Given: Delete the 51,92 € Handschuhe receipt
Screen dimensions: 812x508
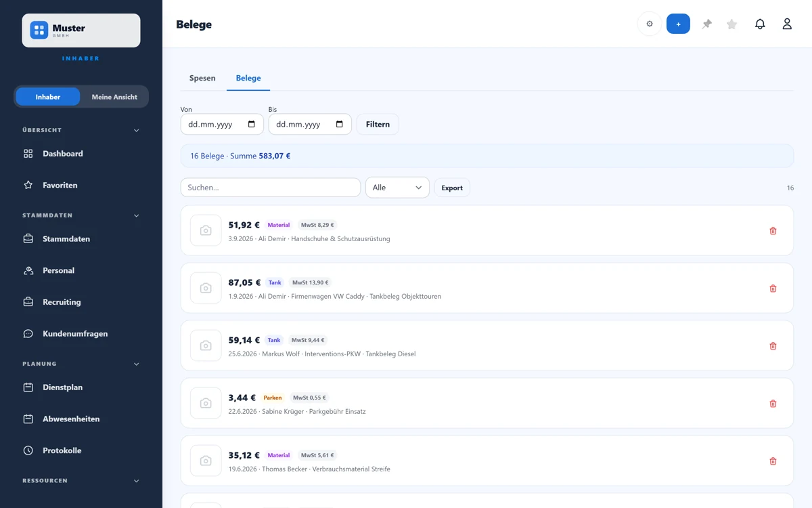Looking at the screenshot, I should (x=773, y=231).
